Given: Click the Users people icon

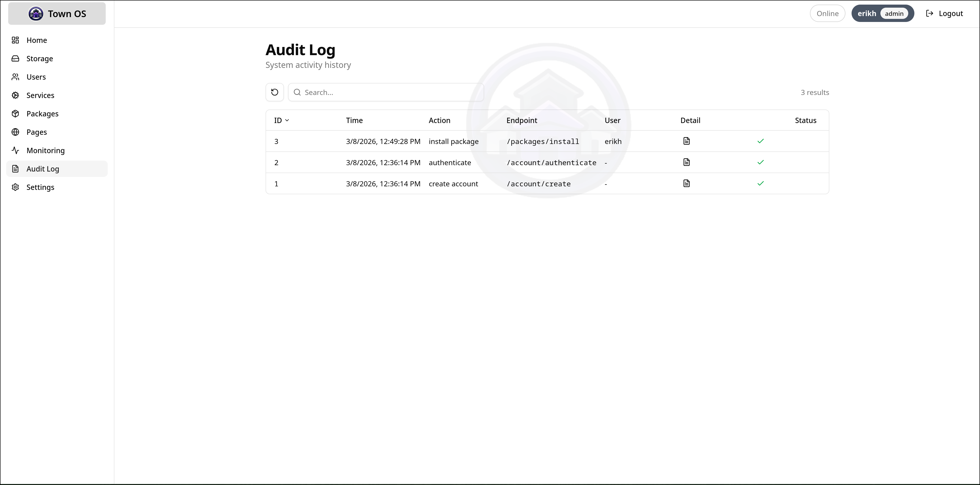Looking at the screenshot, I should point(16,77).
